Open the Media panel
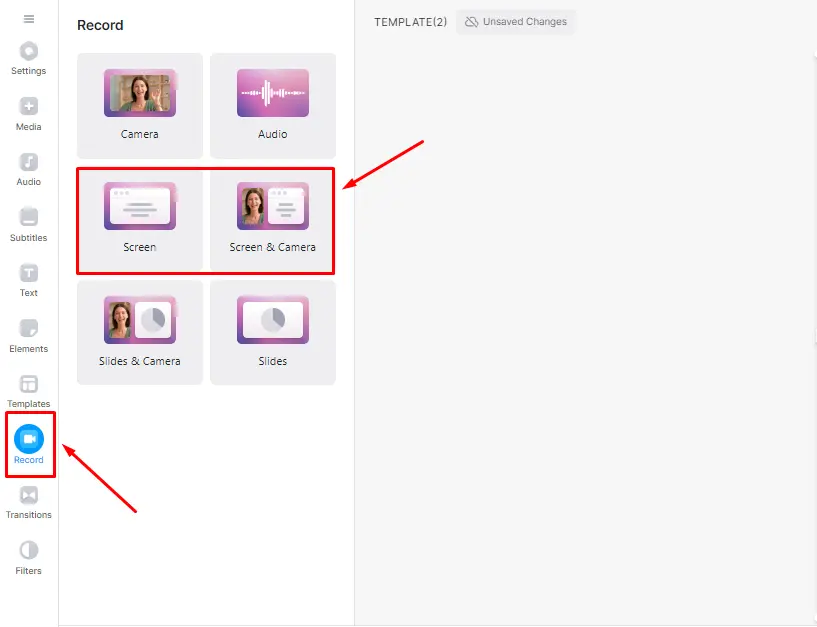 [x=29, y=114]
